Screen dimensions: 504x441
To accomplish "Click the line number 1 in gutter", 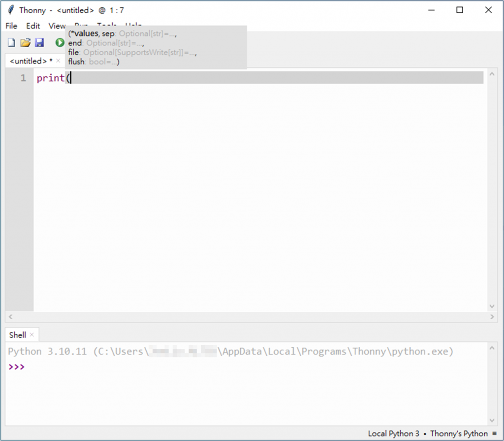I will (x=23, y=78).
